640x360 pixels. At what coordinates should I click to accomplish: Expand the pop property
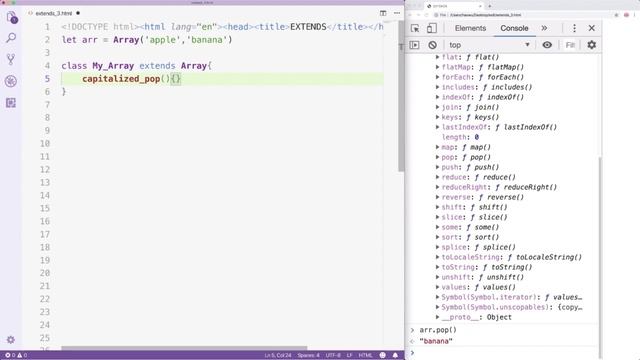(438, 157)
